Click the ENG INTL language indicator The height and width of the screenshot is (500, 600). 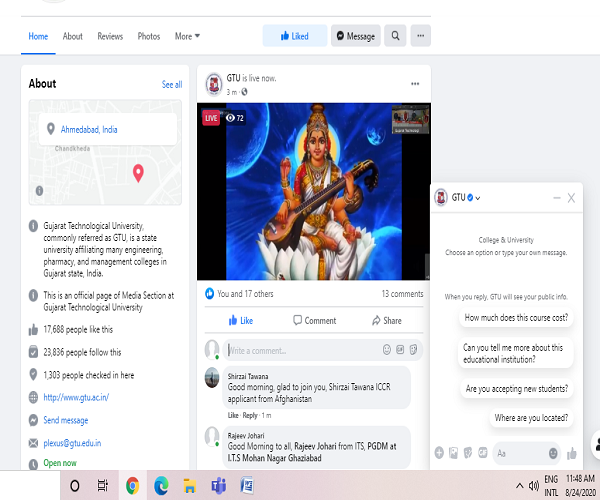(x=551, y=485)
